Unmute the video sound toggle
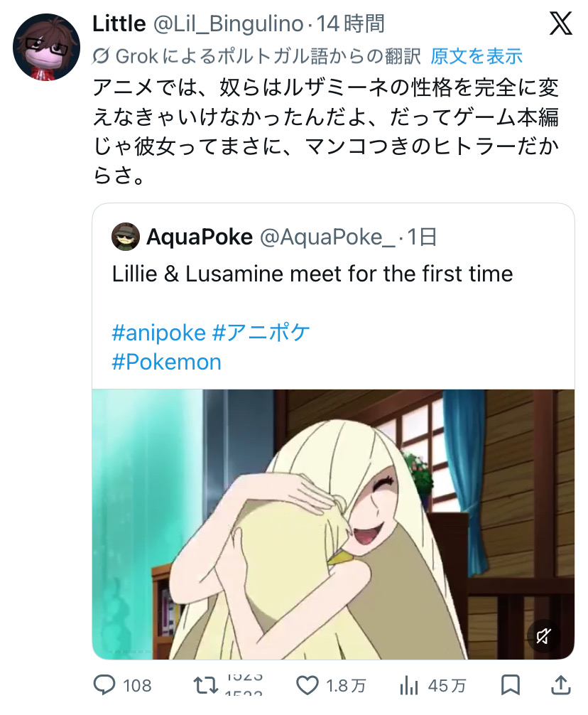This screenshot has height=715, width=588. pos(543,635)
